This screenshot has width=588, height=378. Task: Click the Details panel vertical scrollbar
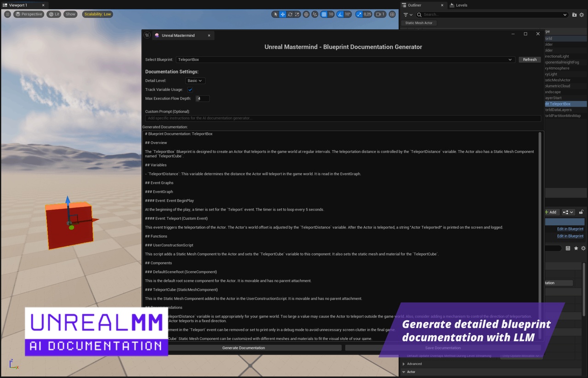[584, 290]
